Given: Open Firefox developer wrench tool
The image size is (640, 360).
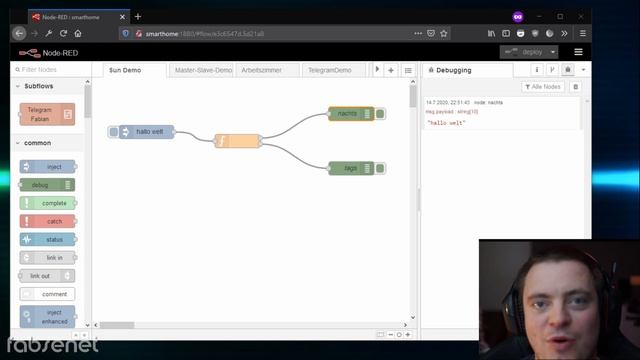Looking at the screenshot, I should click(49, 33).
